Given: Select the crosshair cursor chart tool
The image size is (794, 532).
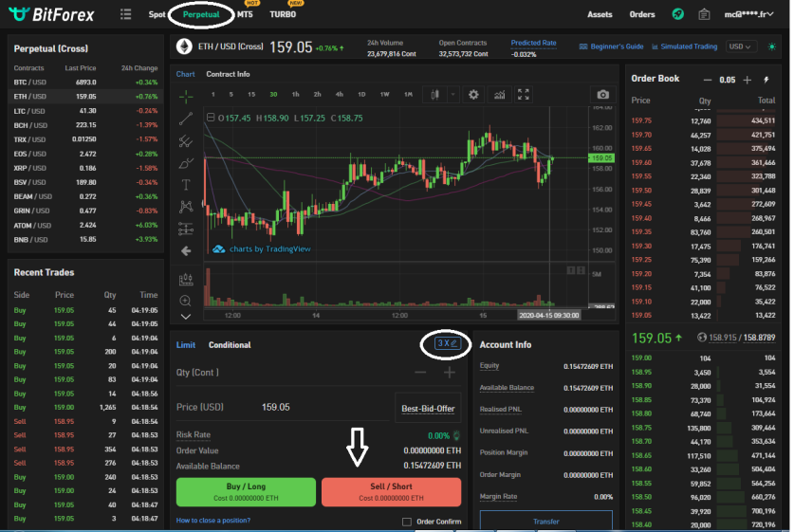Looking at the screenshot, I should coord(186,96).
